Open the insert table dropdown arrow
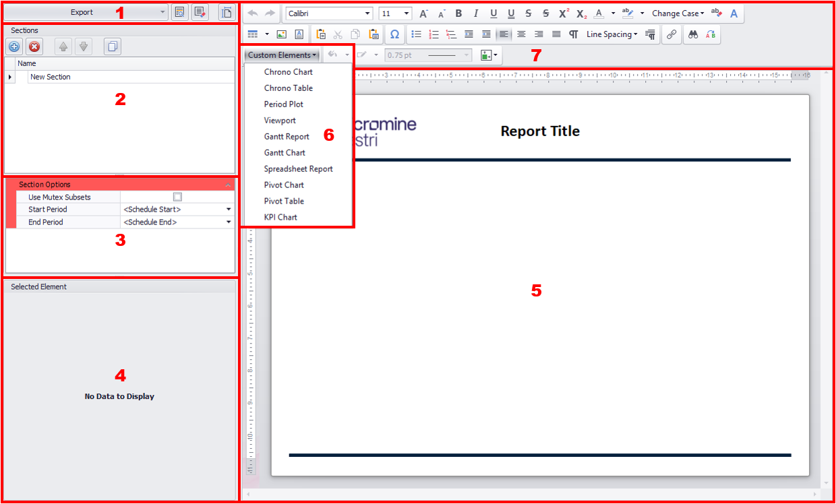The height and width of the screenshot is (504, 836). 267,34
